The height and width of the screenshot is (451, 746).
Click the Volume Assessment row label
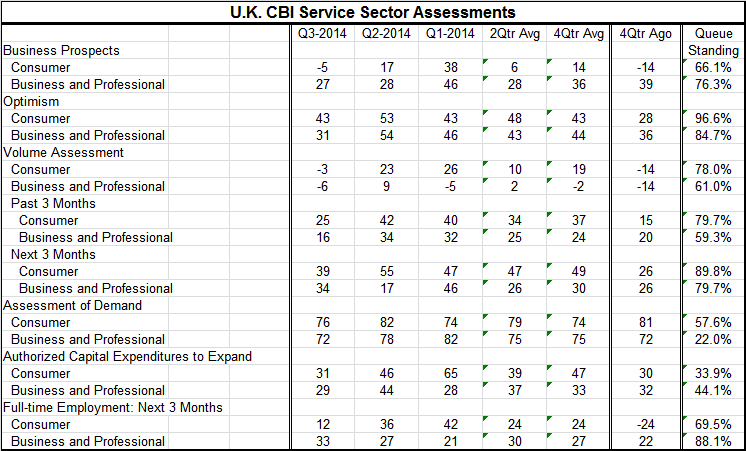63,152
